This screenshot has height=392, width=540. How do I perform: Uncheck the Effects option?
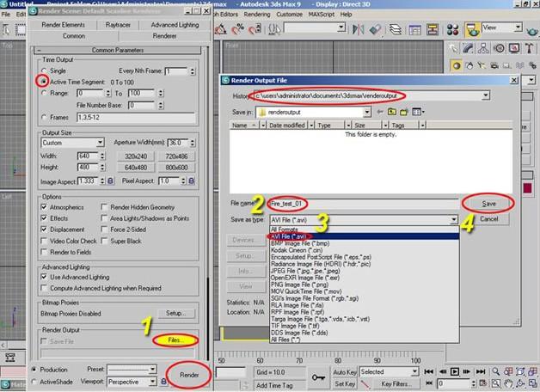[44, 218]
